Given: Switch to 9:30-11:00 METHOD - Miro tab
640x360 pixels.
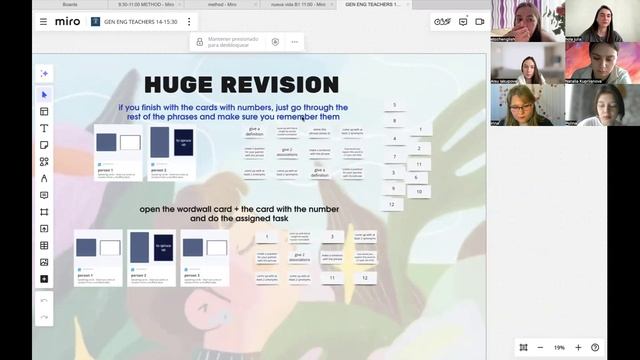Looking at the screenshot, I should tap(146, 4).
